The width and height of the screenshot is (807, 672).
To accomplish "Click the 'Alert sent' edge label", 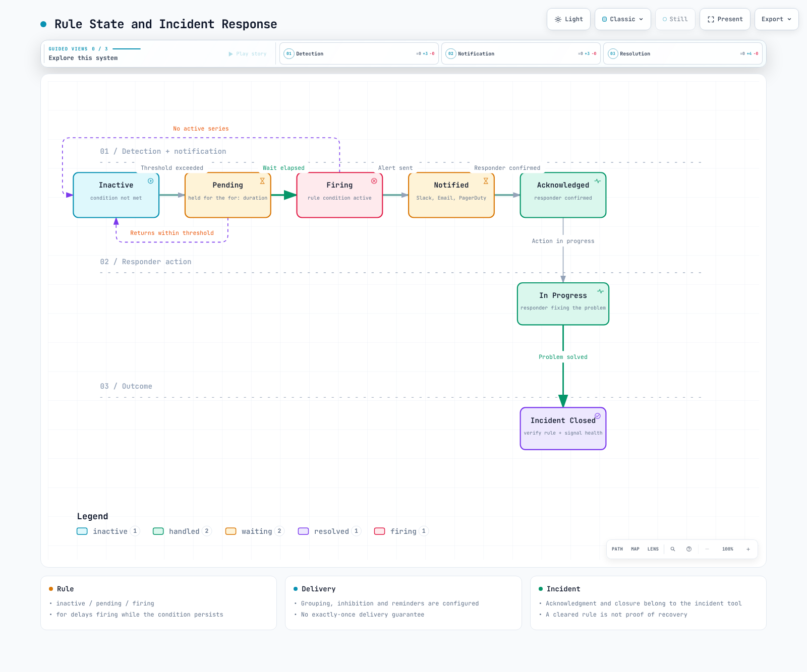I will tap(395, 168).
